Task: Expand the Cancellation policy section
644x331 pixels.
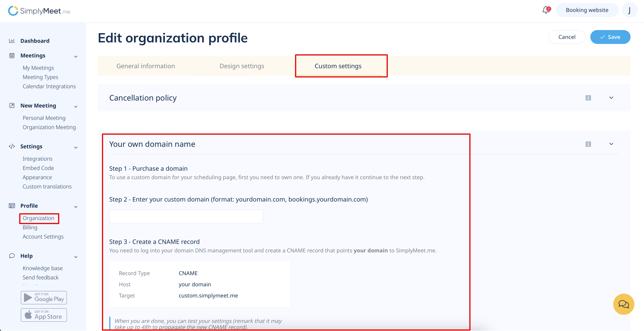Action: tap(611, 98)
